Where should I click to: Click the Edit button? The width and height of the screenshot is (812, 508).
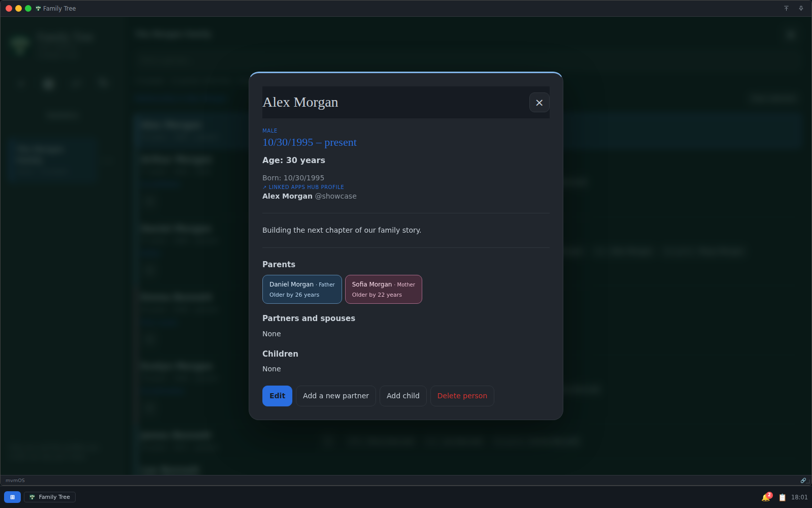[277, 396]
